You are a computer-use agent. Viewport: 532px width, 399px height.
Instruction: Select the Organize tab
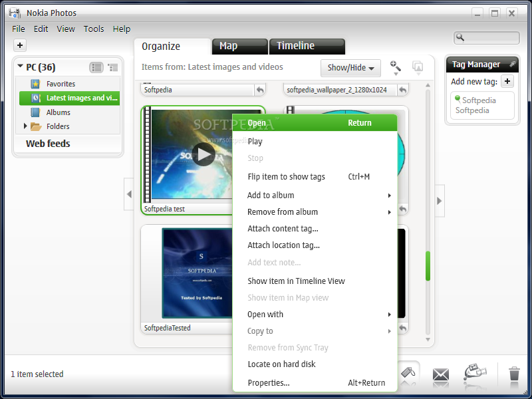pyautogui.click(x=172, y=47)
